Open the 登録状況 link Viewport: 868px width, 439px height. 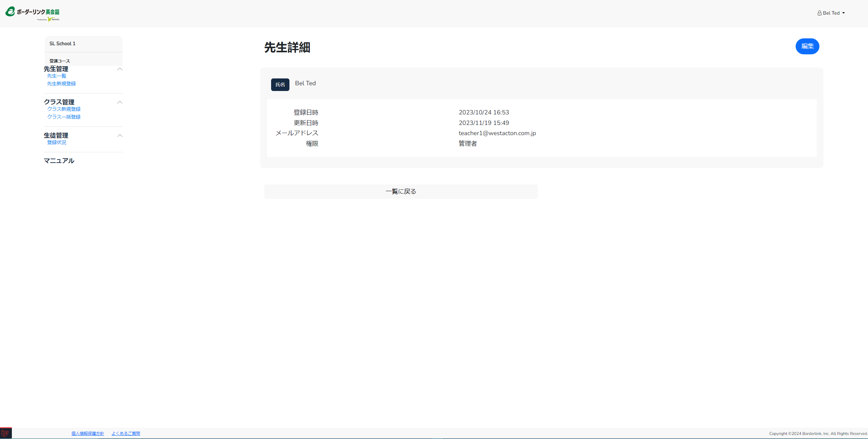click(57, 143)
